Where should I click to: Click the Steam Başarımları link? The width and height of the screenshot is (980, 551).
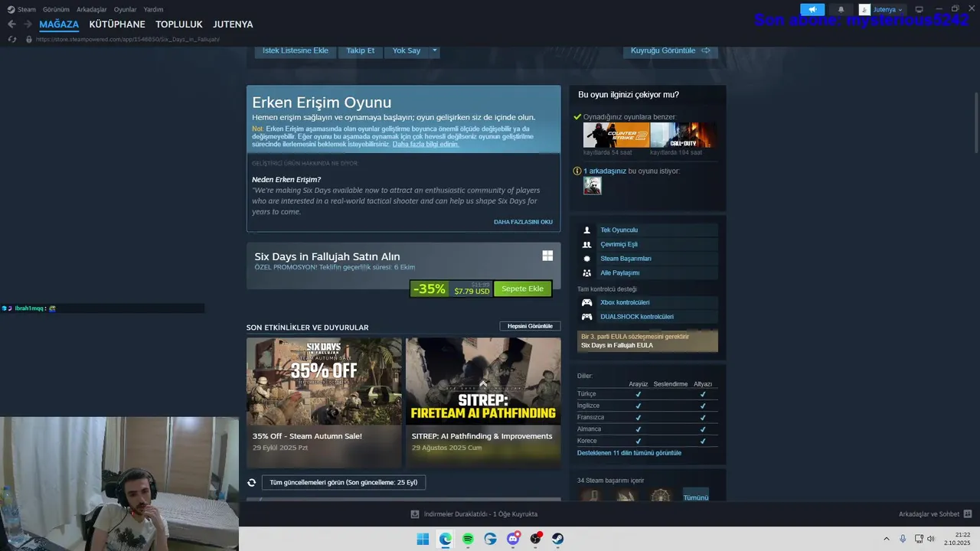(x=626, y=259)
